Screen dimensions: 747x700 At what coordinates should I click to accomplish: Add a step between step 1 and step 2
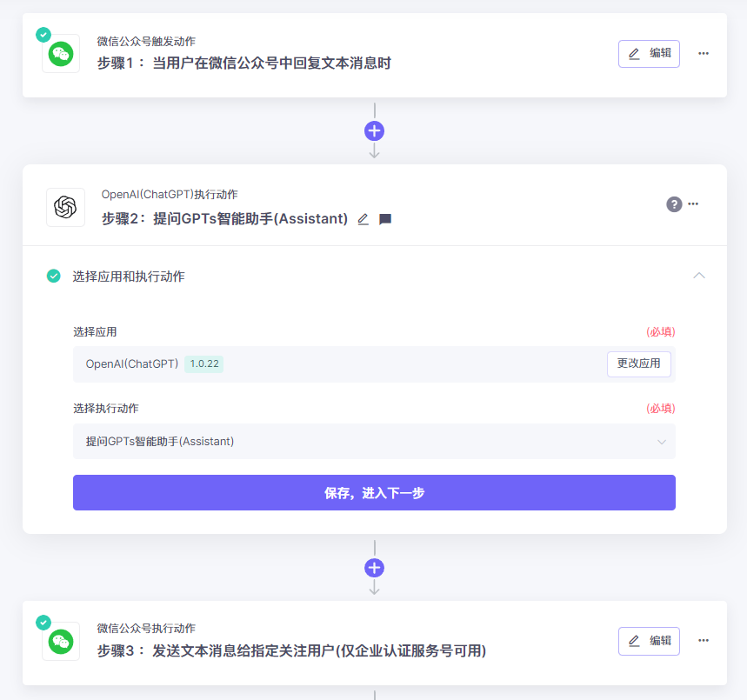375,131
